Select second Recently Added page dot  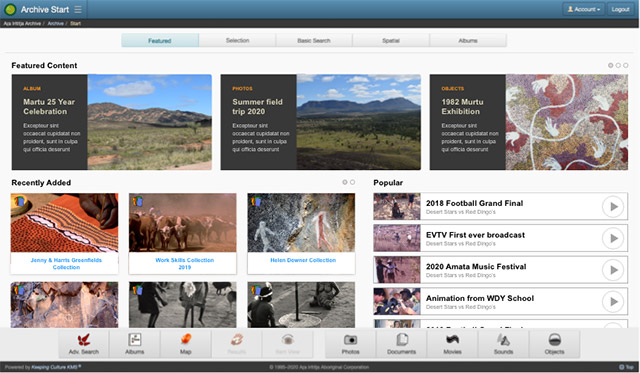pyautogui.click(x=352, y=182)
